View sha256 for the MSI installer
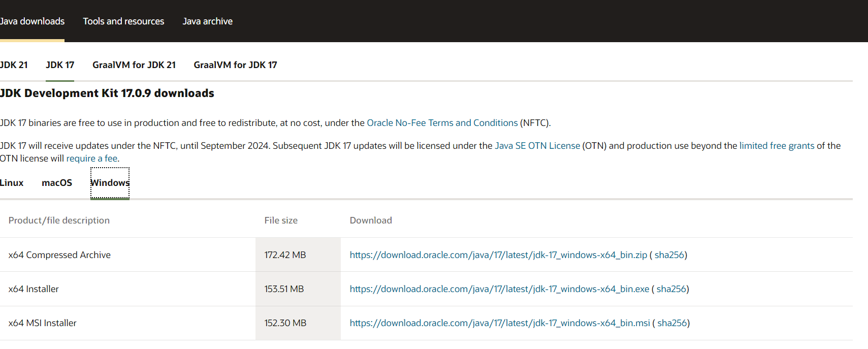The image size is (868, 349). coord(672,323)
